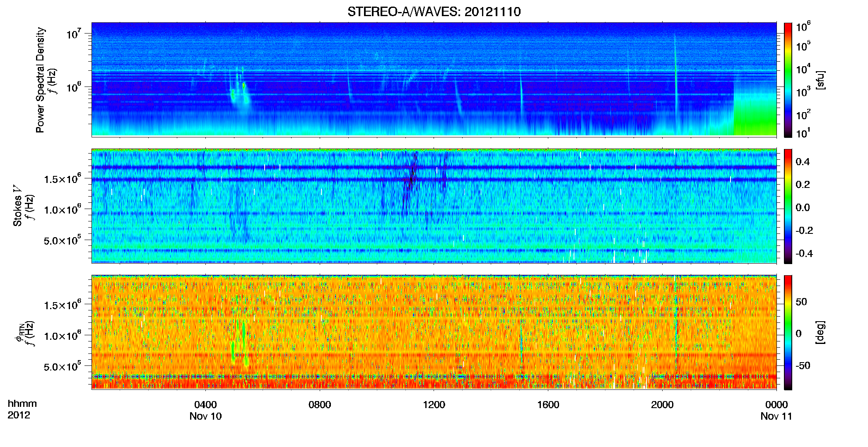Click the 2012 year label
This screenshot has height=447, width=868.
pos(19,415)
